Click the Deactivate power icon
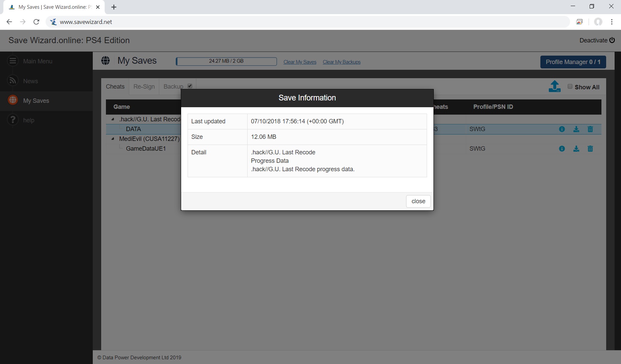This screenshot has height=364, width=621. pos(612,40)
